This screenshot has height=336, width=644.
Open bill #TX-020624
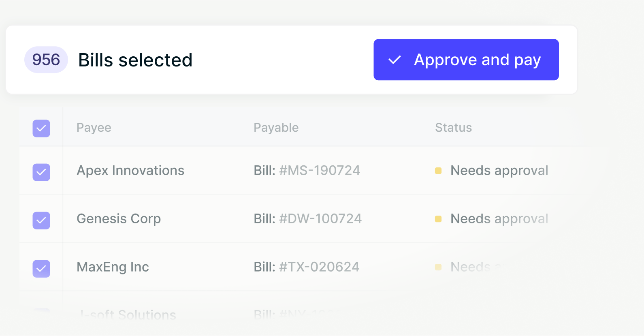[306, 267]
